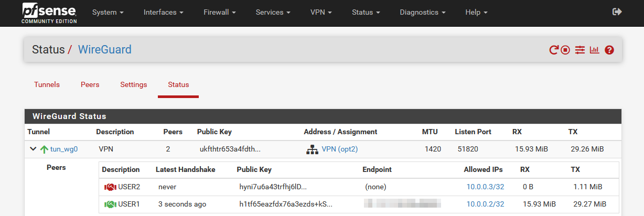The image size is (644, 216).
Task: Click the VPN (opt2) assignment link
Action: (339, 149)
